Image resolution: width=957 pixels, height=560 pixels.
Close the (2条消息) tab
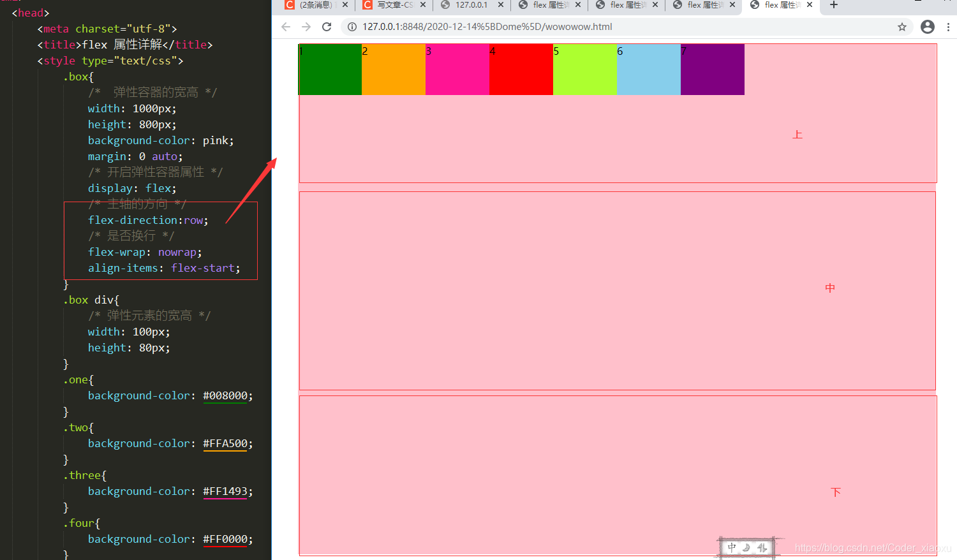coord(345,4)
